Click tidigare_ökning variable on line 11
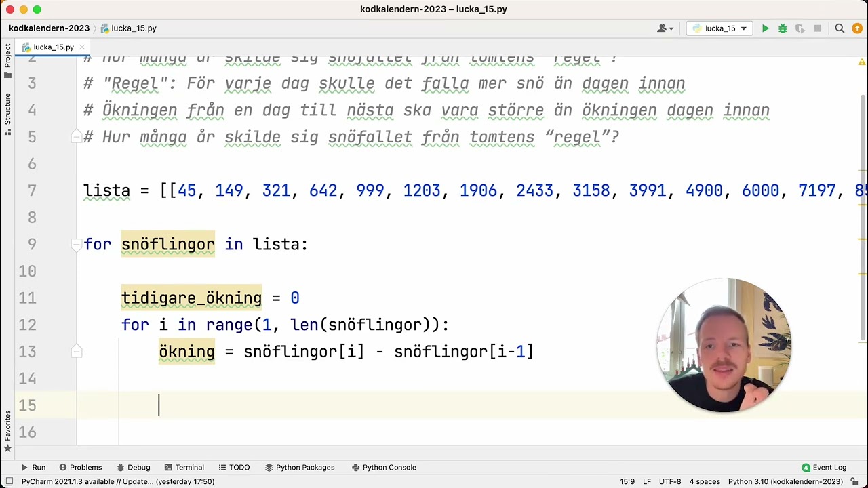The height and width of the screenshot is (488, 868). [191, 298]
